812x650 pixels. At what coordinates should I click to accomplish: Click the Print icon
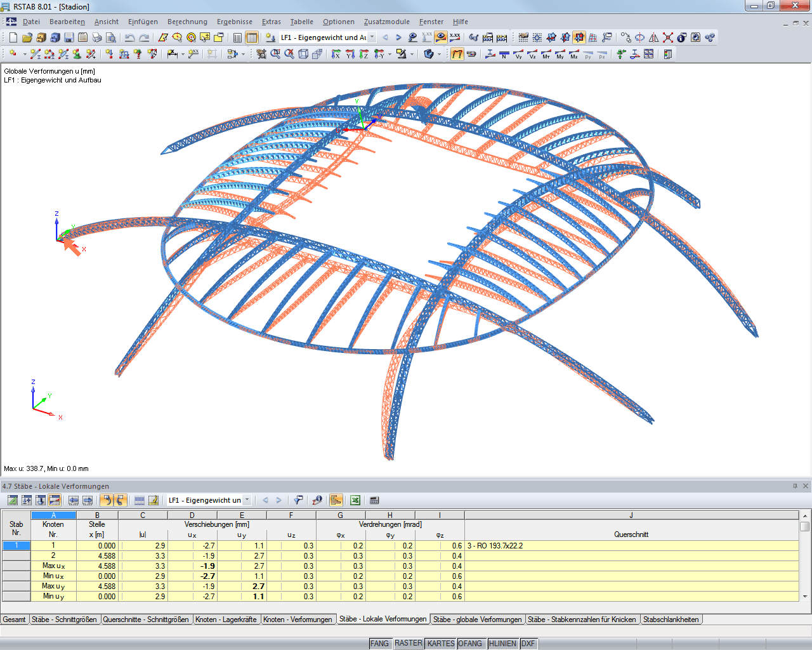pyautogui.click(x=97, y=37)
